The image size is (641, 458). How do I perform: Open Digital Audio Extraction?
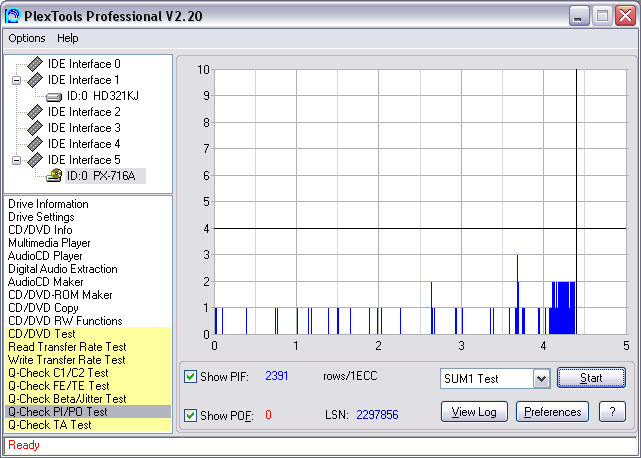click(x=63, y=269)
